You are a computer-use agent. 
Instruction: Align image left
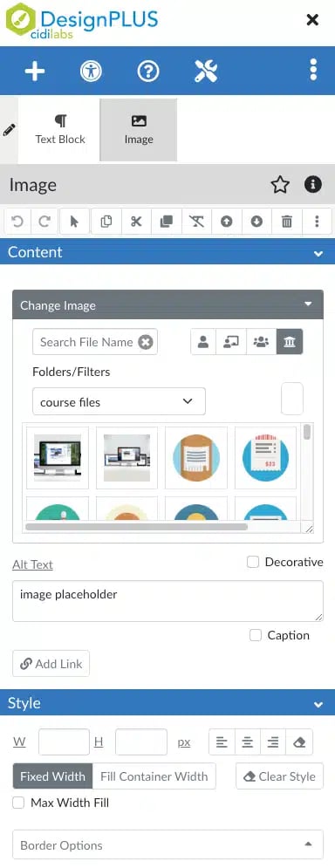[222, 743]
